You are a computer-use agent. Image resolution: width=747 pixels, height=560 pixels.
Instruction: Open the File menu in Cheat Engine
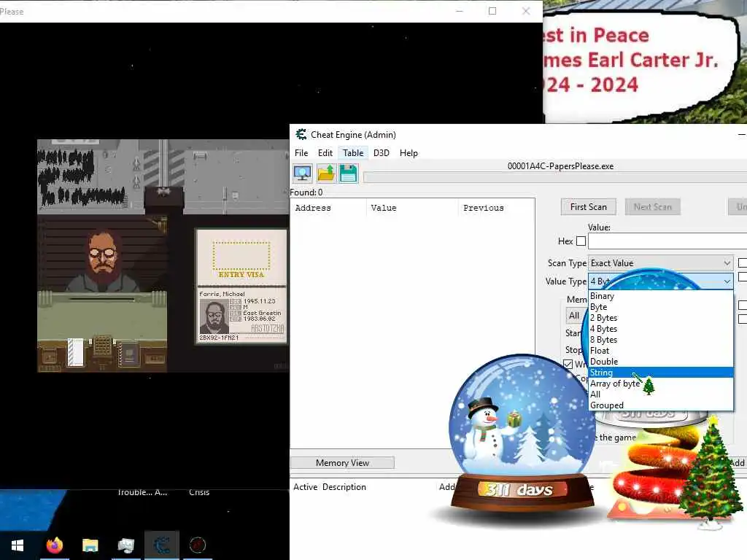[301, 153]
